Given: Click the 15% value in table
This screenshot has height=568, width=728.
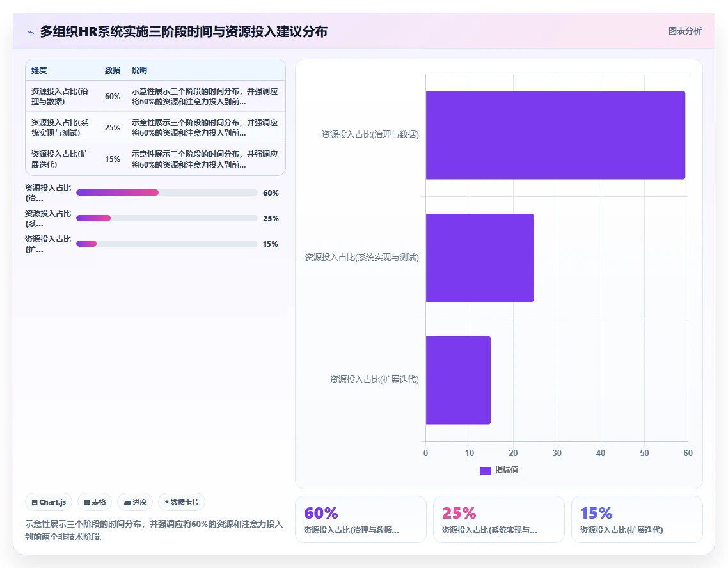Looking at the screenshot, I should click(x=113, y=159).
